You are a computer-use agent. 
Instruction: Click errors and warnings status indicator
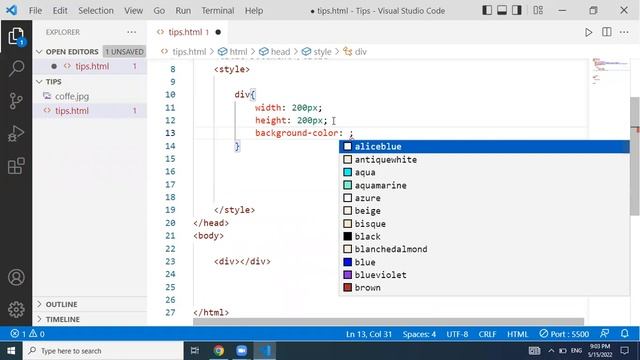pos(28,334)
